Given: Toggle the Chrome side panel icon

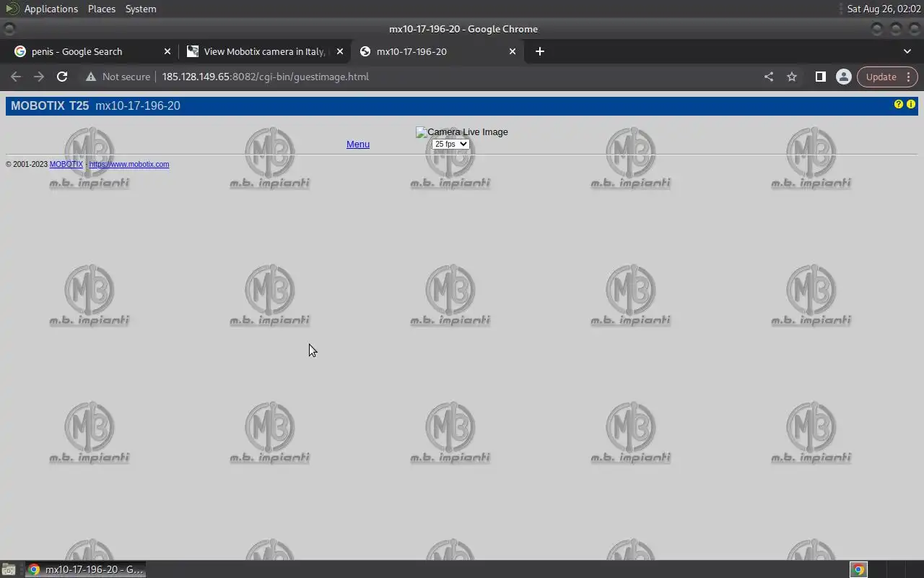Looking at the screenshot, I should tap(821, 77).
